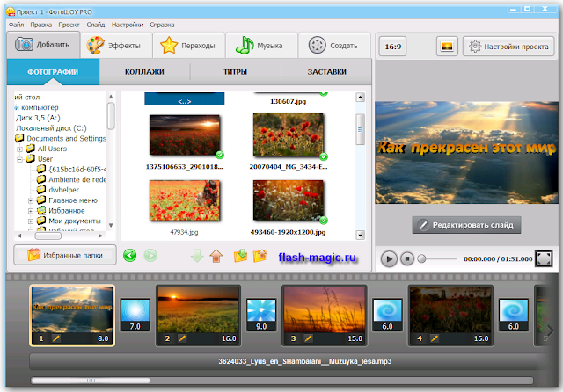Open the Слайд menu
This screenshot has height=392, width=563.
[96, 25]
